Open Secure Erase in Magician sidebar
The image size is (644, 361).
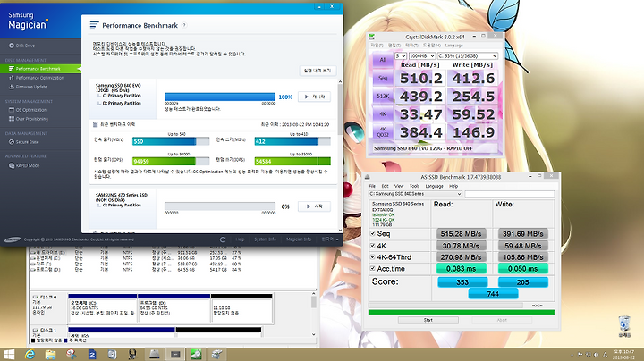[x=24, y=142]
